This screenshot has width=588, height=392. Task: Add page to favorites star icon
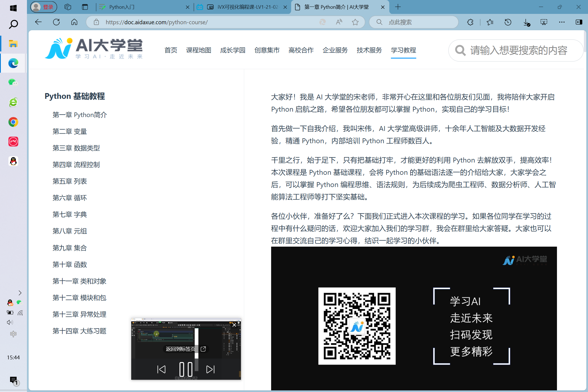(x=355, y=22)
